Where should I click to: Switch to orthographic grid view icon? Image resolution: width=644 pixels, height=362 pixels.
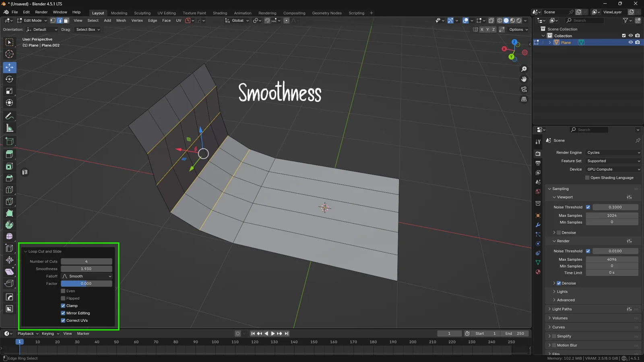tap(524, 99)
